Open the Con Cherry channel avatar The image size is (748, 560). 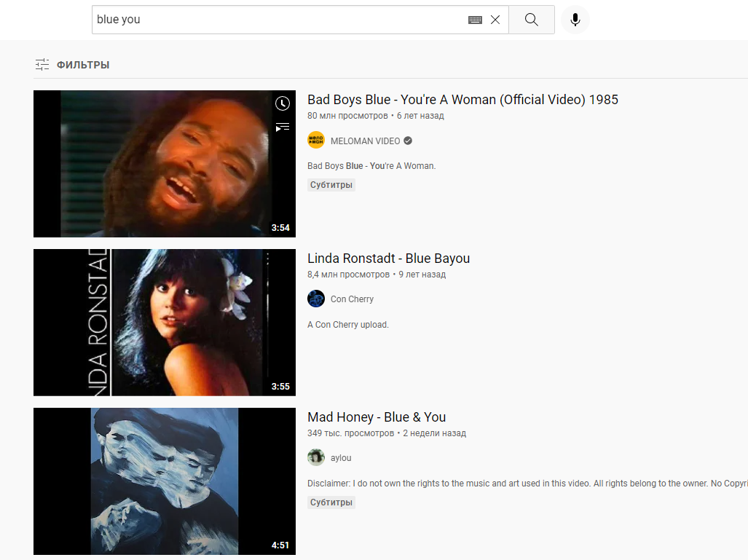(316, 299)
